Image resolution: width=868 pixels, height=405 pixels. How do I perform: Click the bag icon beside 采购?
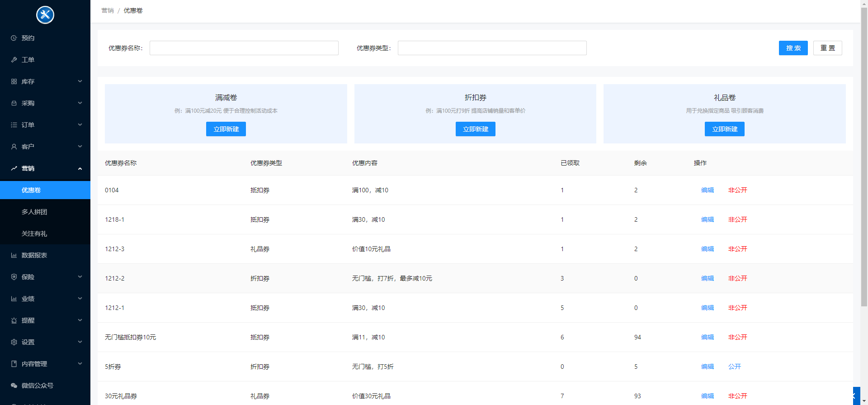pos(14,103)
